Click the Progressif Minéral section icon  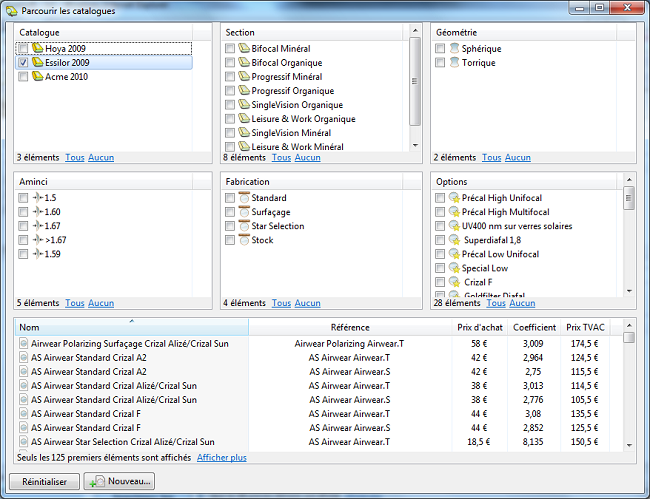click(x=244, y=76)
